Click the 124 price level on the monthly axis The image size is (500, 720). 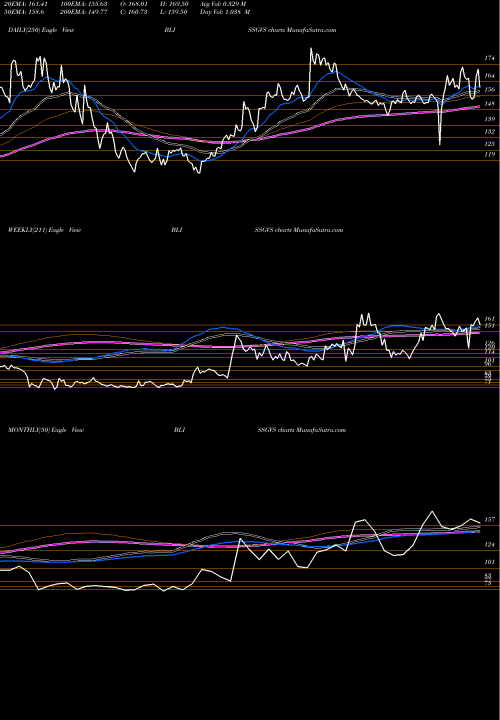(x=489, y=545)
